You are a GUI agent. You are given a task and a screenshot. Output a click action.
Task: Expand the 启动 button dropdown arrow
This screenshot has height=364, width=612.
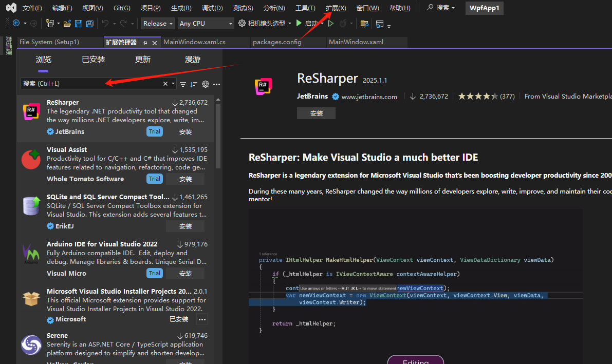click(x=322, y=24)
